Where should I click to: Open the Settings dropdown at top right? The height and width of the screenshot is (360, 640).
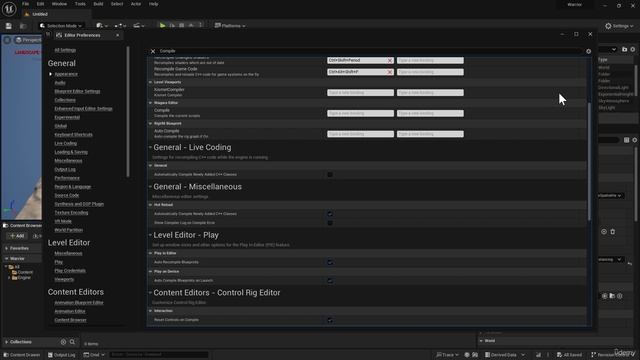tap(619, 26)
